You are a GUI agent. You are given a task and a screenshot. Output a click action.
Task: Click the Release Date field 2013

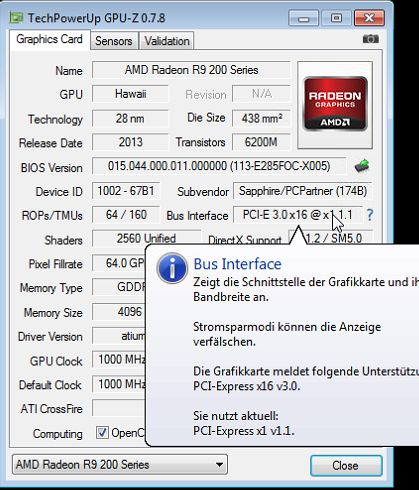(x=130, y=142)
